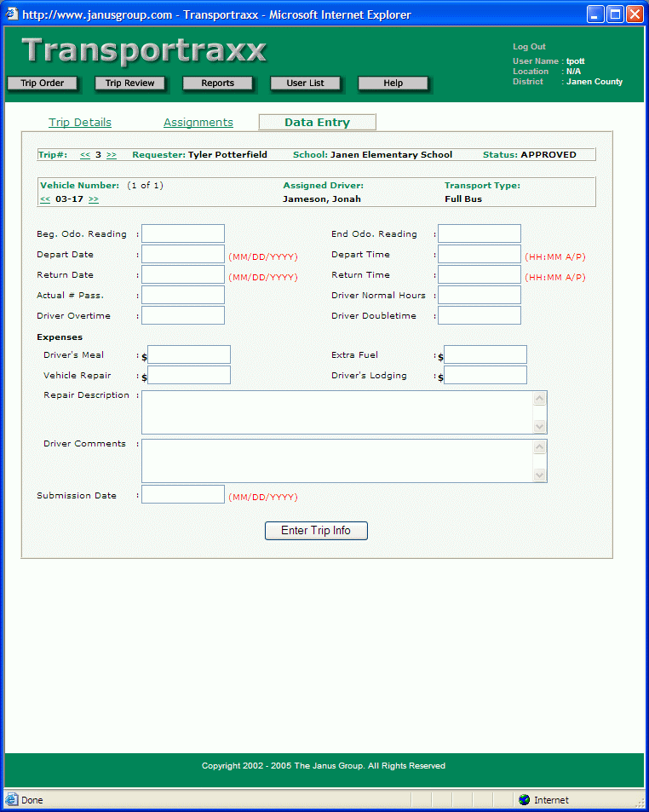Focus the Extra Fuel expense field
Screen dimensions: 649x812
click(x=485, y=354)
